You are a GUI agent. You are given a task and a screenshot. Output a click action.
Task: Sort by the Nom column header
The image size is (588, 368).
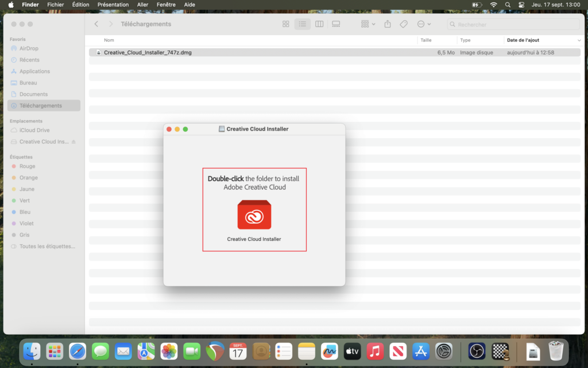click(109, 40)
